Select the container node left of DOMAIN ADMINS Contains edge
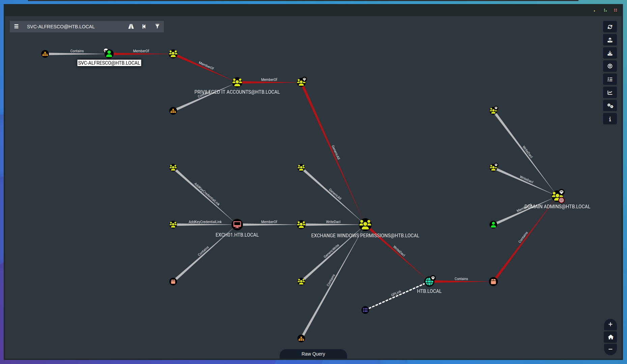Screen dimensions: 627x364 tap(493, 281)
